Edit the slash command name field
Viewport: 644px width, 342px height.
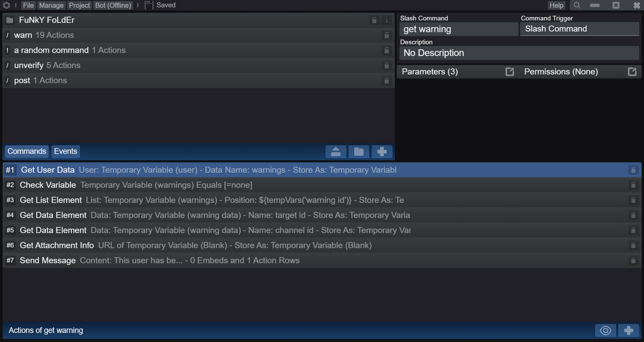pyautogui.click(x=459, y=29)
